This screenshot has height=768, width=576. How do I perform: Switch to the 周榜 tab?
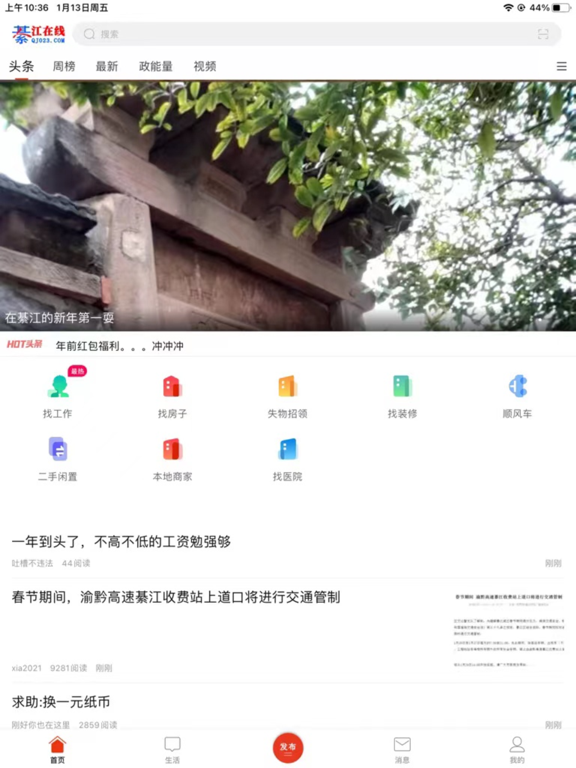click(x=64, y=67)
